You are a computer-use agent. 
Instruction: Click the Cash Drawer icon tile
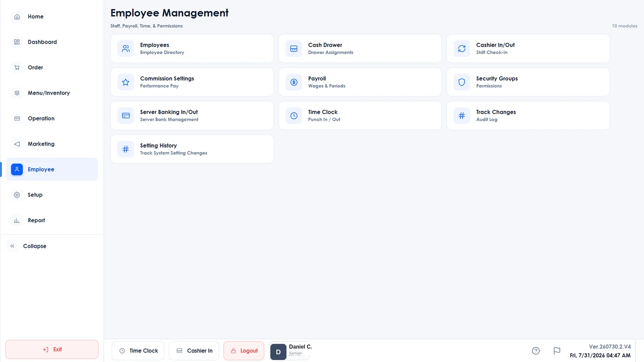(x=294, y=49)
